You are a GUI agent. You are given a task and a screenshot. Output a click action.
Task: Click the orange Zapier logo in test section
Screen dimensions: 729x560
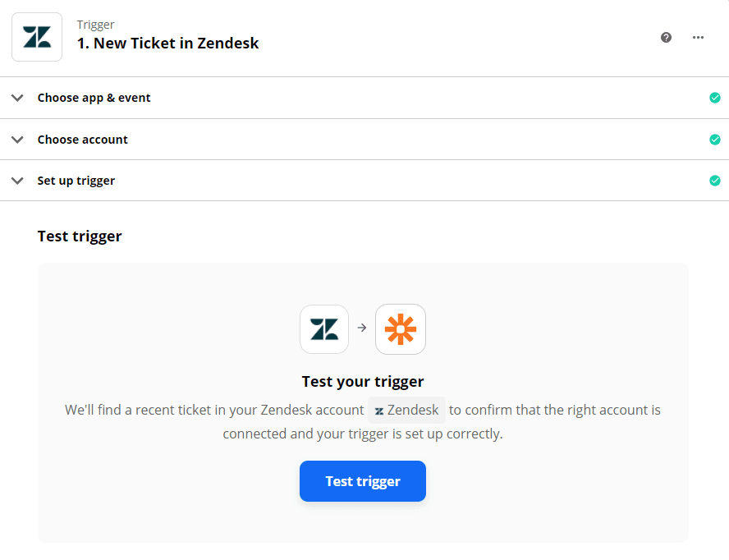401,328
